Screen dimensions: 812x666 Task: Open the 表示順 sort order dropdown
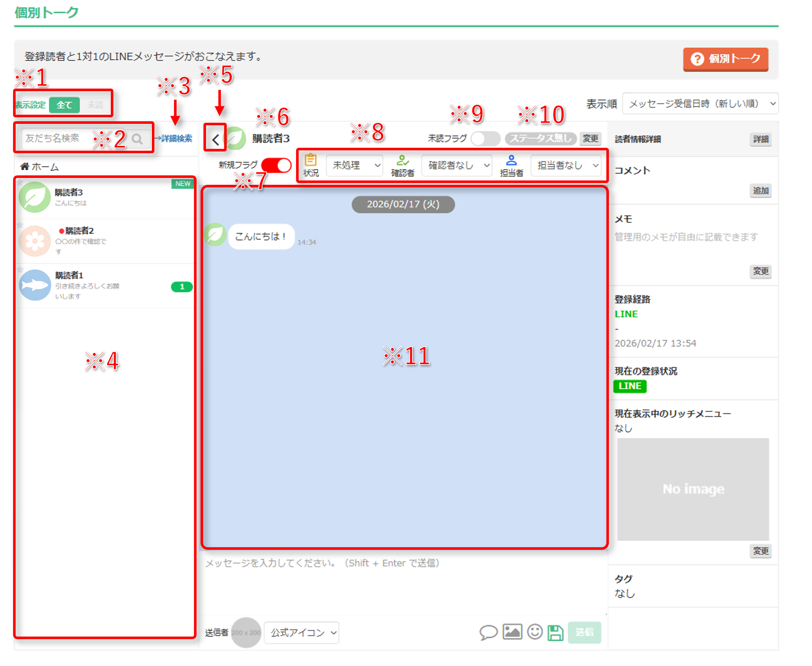[700, 103]
